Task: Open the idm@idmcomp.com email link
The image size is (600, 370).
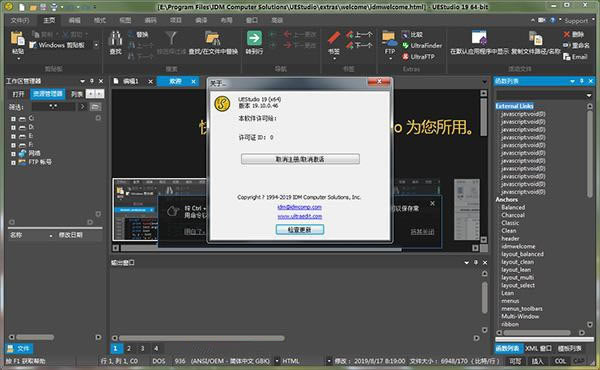Action: (x=299, y=207)
